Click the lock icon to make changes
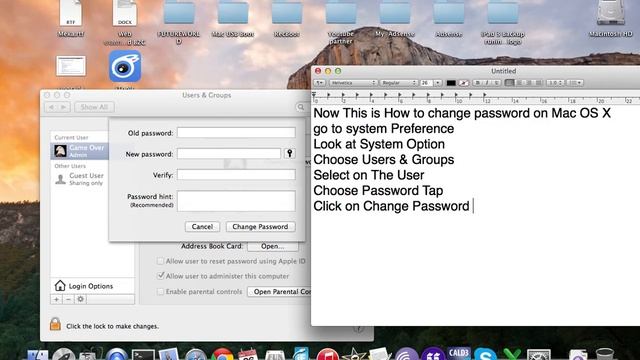 click(55, 324)
